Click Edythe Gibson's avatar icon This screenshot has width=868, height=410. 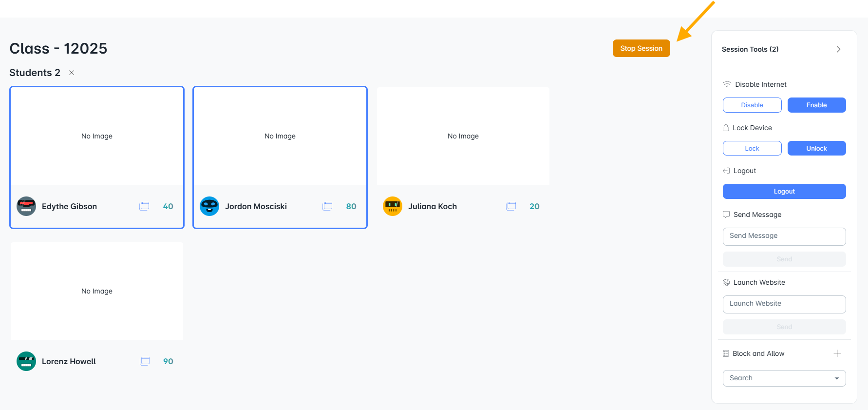click(x=26, y=206)
